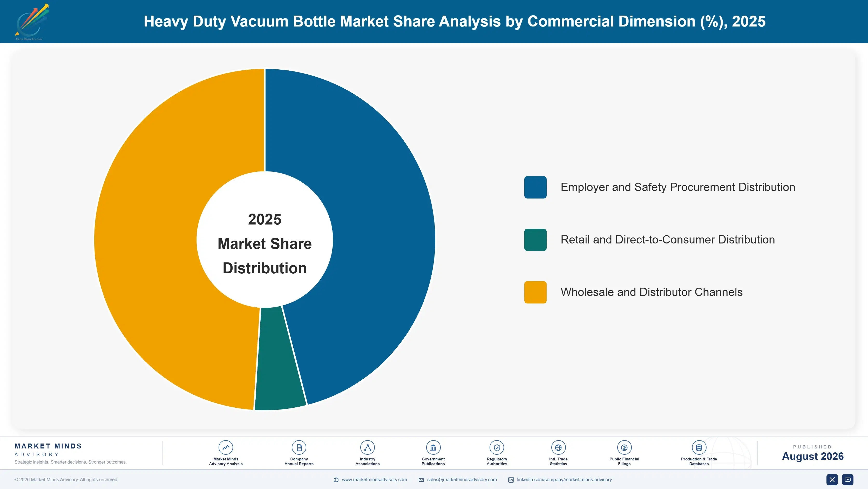This screenshot has height=489, width=868.
Task: Click the chart title text in header
Action: 455,22
